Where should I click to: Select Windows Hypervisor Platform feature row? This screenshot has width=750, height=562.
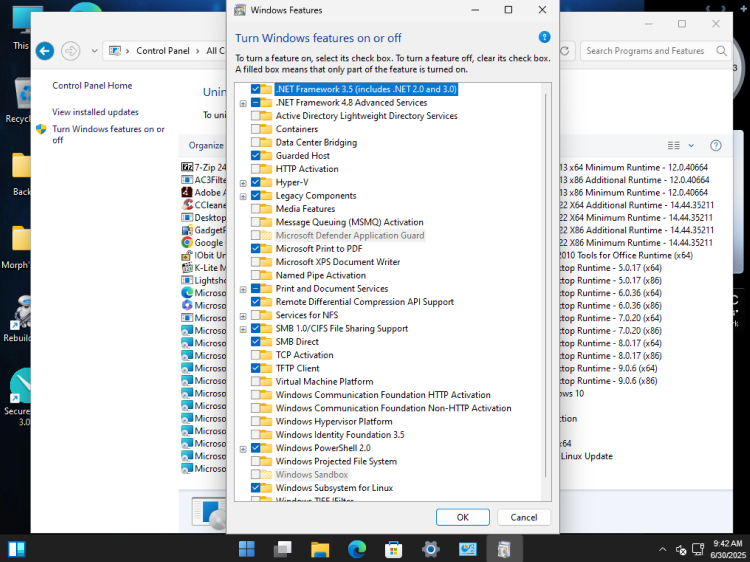coord(334,421)
